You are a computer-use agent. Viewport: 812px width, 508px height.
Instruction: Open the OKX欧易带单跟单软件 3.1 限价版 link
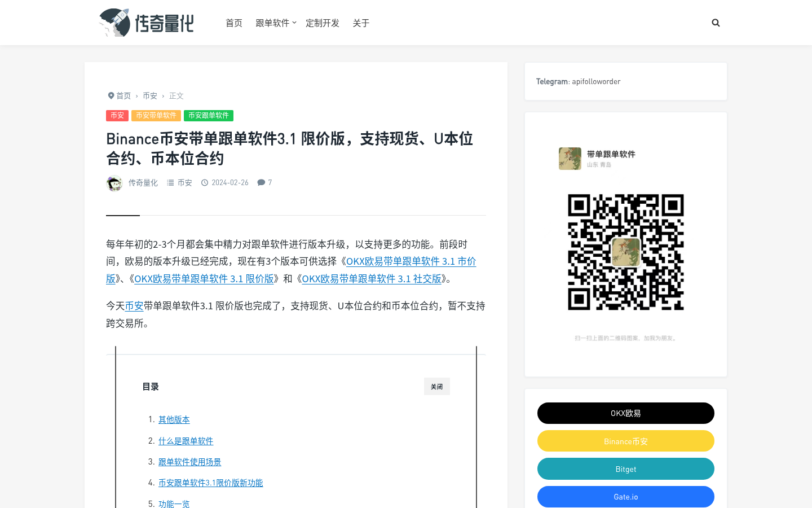pyautogui.click(x=204, y=278)
